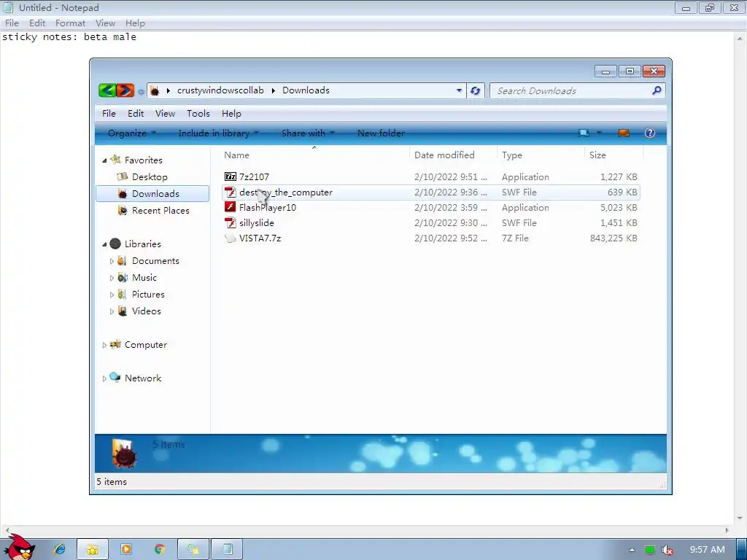This screenshot has width=747, height=560.
Task: Expand the Pictures library node
Action: click(112, 295)
